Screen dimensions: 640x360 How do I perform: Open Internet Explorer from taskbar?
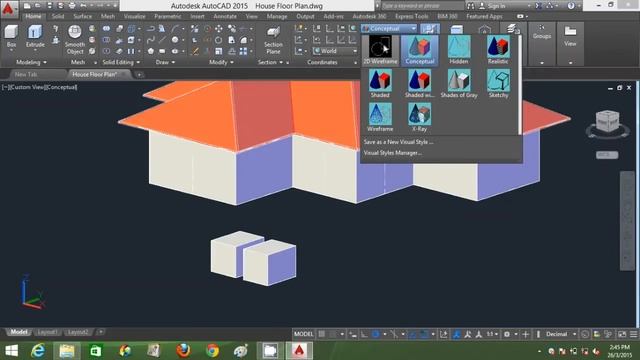[38, 351]
